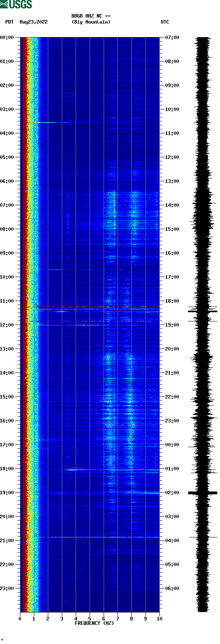Click the UTC time label '16:00'

tap(172, 253)
